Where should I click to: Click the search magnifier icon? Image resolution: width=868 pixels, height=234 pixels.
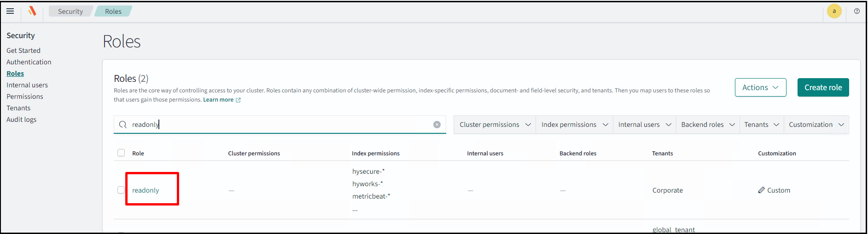pyautogui.click(x=123, y=125)
